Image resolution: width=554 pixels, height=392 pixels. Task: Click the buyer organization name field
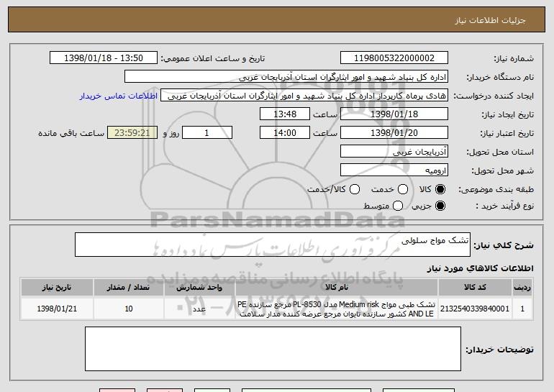point(286,77)
